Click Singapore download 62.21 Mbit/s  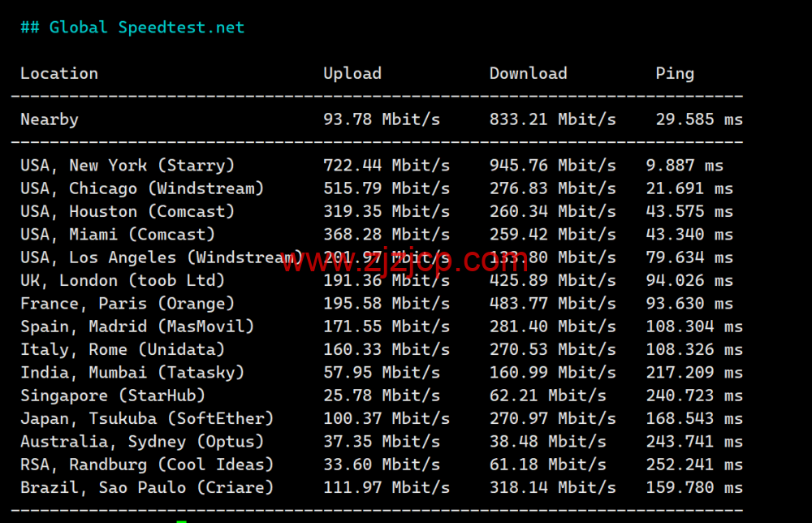coord(548,396)
